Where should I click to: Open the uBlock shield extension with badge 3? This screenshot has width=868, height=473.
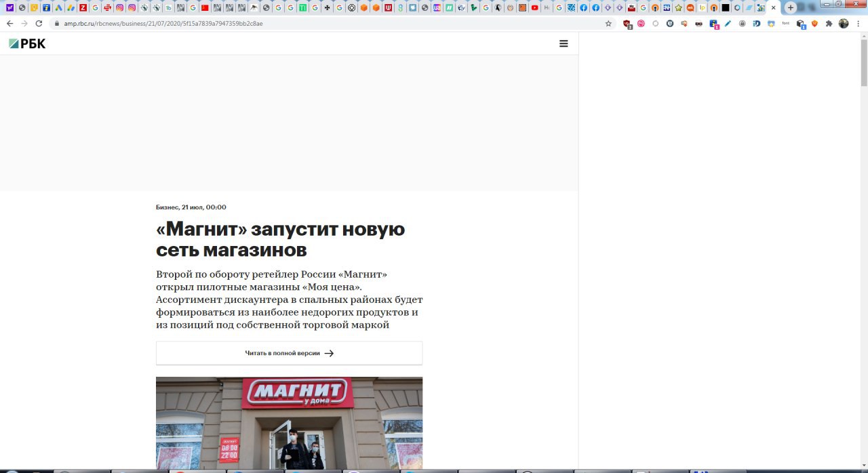click(628, 24)
